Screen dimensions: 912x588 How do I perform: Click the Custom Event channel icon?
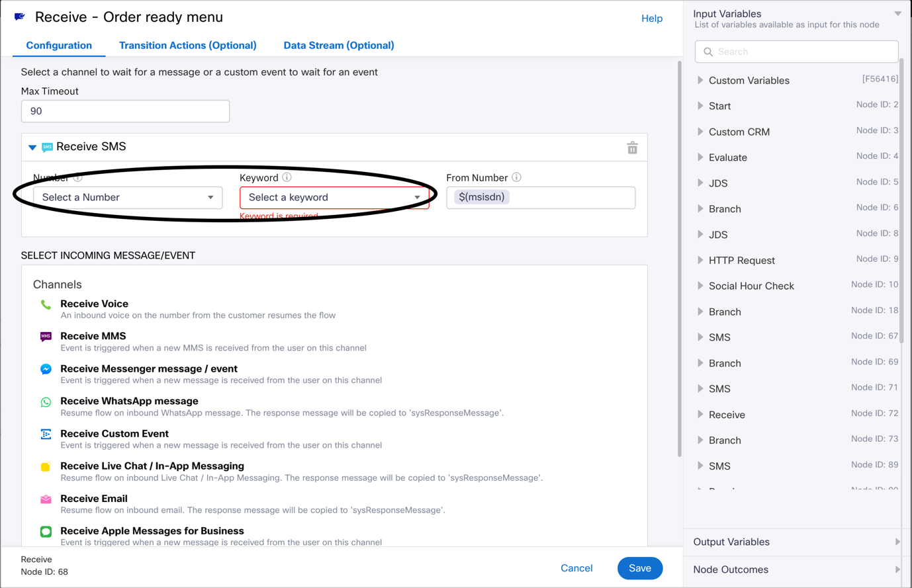(46, 435)
